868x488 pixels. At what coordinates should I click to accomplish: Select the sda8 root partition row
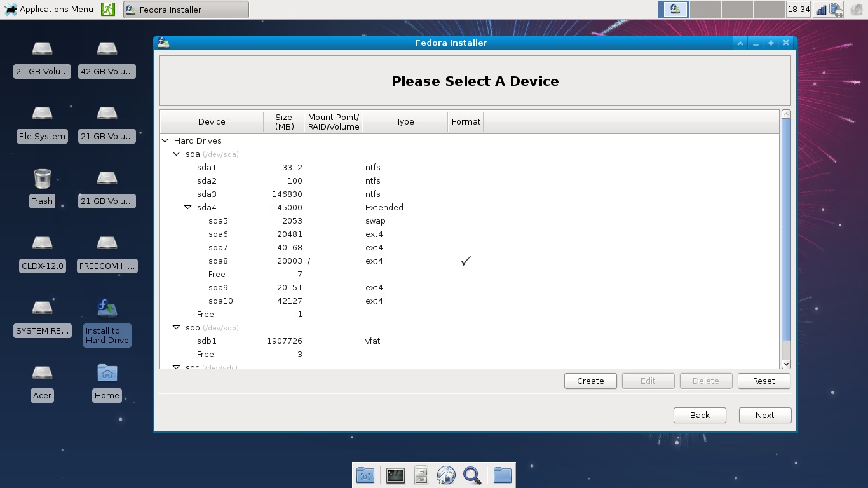(x=469, y=261)
